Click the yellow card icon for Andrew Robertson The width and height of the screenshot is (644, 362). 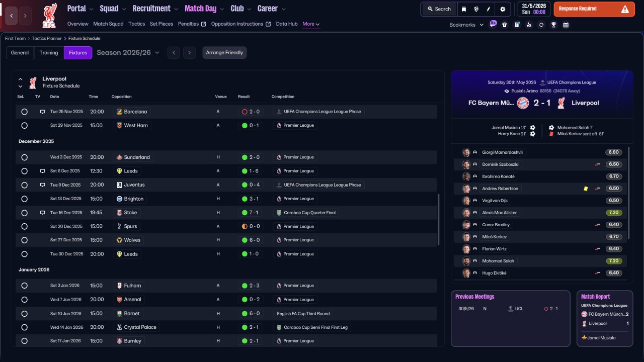(586, 189)
